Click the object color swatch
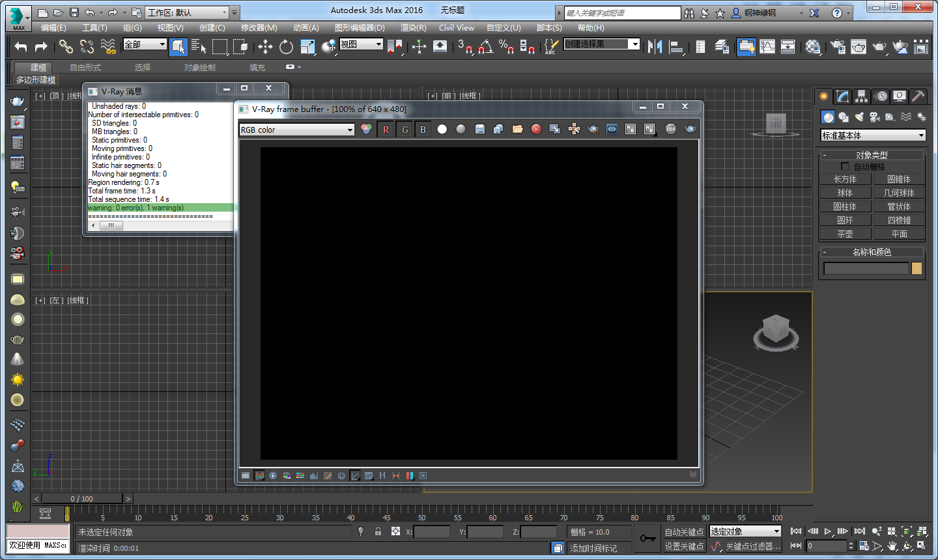 [x=917, y=268]
